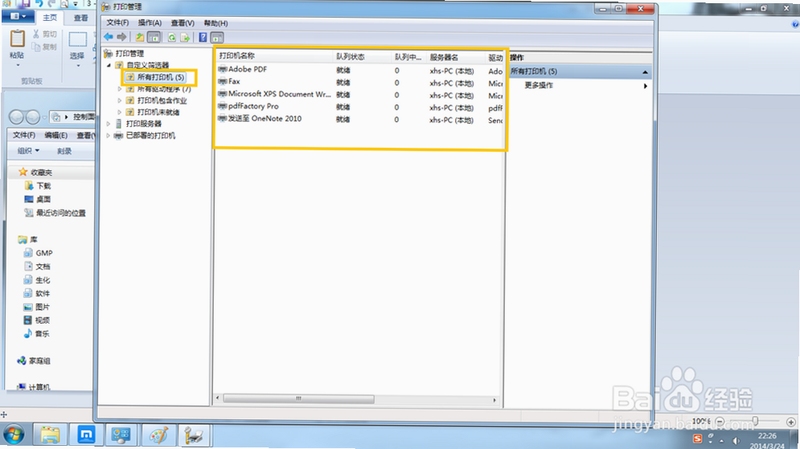Image resolution: width=800 pixels, height=449 pixels.
Task: Expand the 打印机包含作业 tree node
Action: coord(120,101)
